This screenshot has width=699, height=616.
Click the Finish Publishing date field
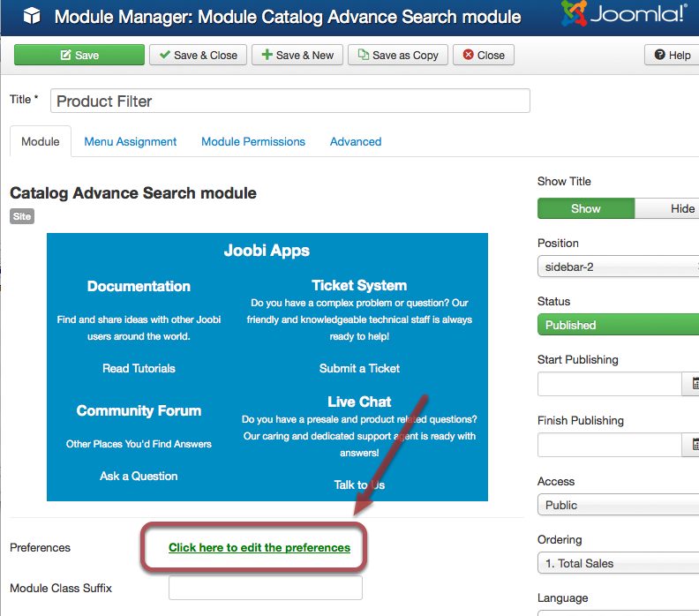(x=610, y=445)
